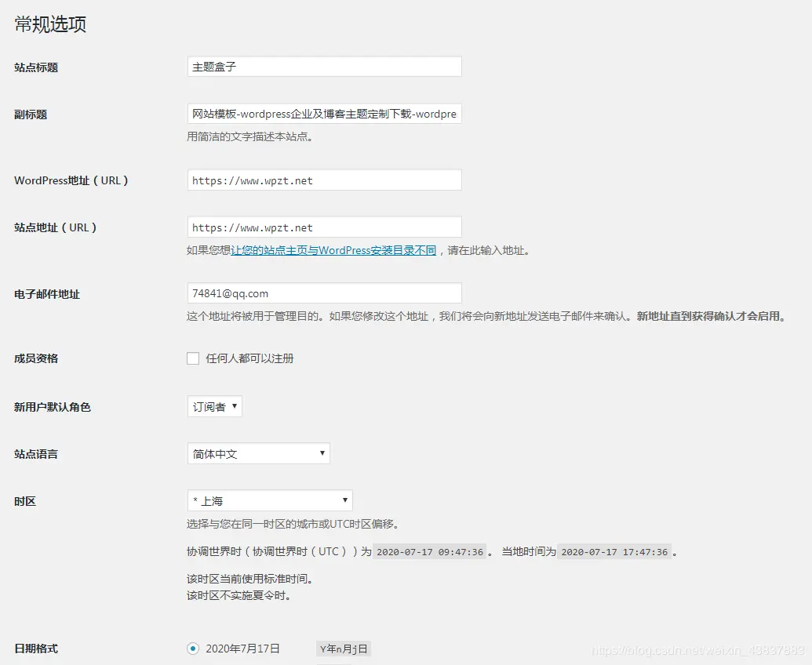Select the 2020年7月17日 date format
This screenshot has width=812, height=665.
[x=192, y=649]
